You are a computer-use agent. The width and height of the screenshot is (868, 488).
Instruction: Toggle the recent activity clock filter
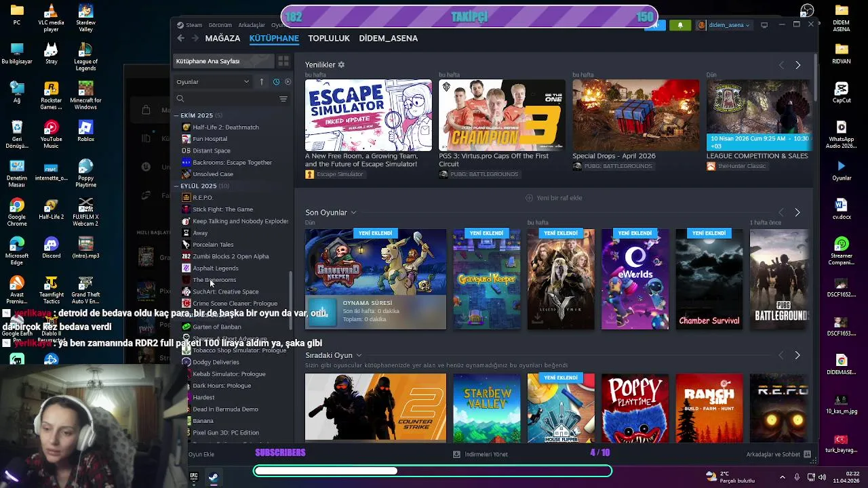click(x=276, y=81)
